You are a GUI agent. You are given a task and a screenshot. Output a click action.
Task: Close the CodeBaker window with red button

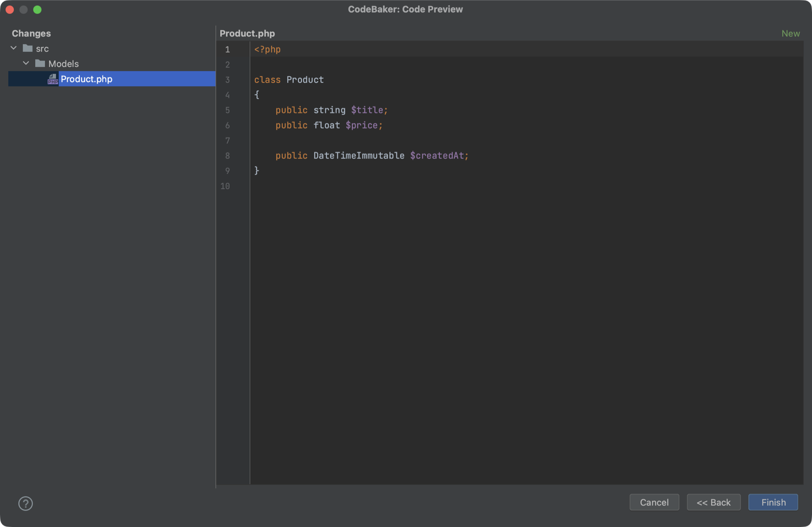tap(10, 9)
